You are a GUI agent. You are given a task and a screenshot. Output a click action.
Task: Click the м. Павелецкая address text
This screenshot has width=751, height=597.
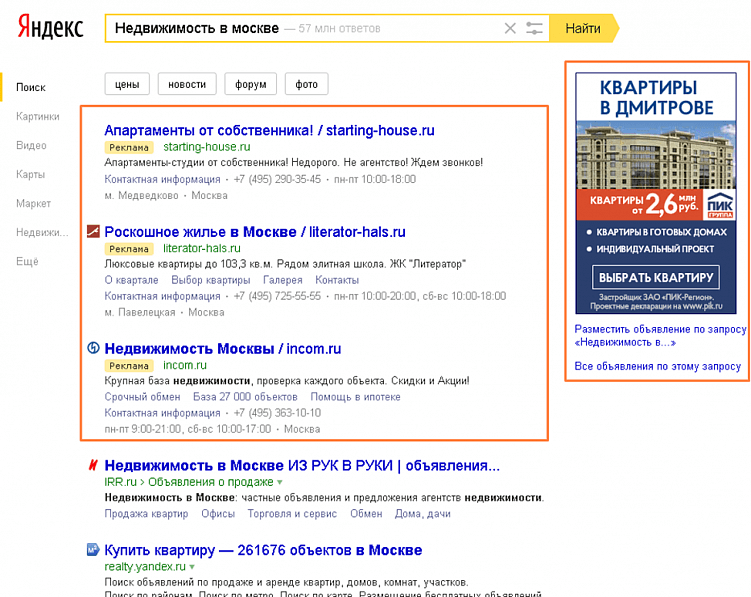[x=140, y=312]
